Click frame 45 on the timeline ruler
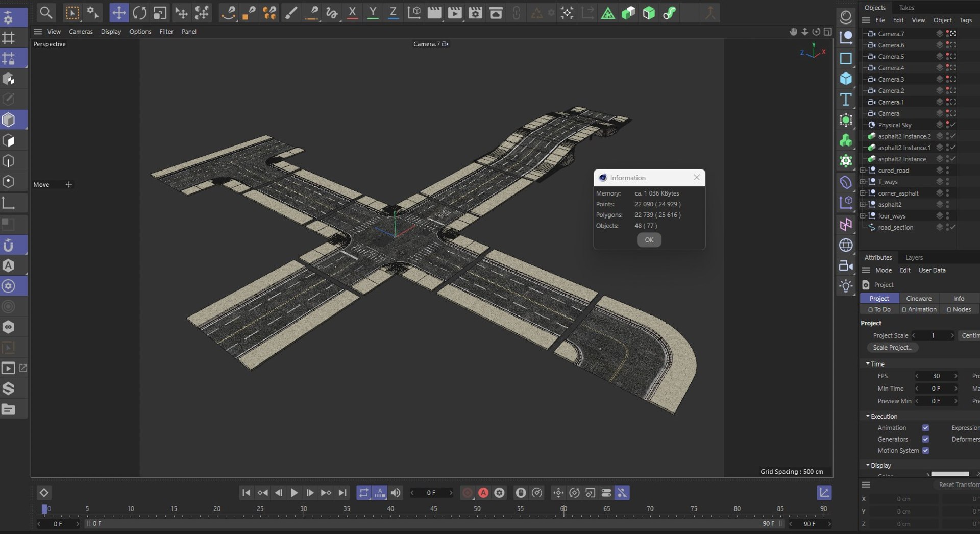The height and width of the screenshot is (534, 980). point(433,509)
